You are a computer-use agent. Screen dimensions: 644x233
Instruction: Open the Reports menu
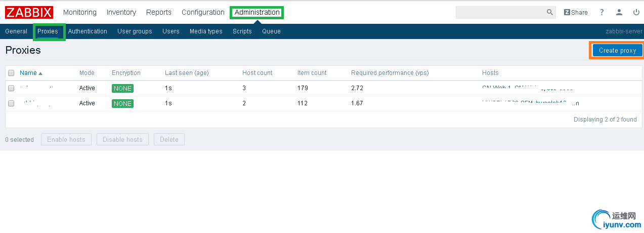159,12
